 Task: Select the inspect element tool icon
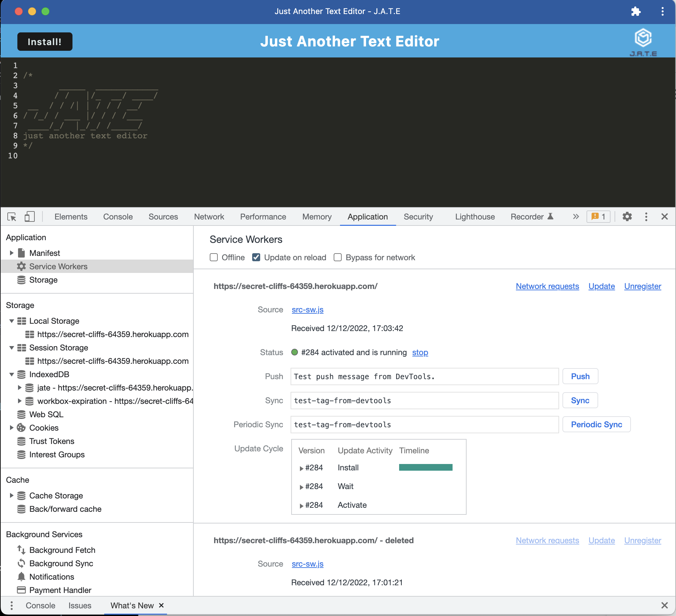(x=12, y=216)
